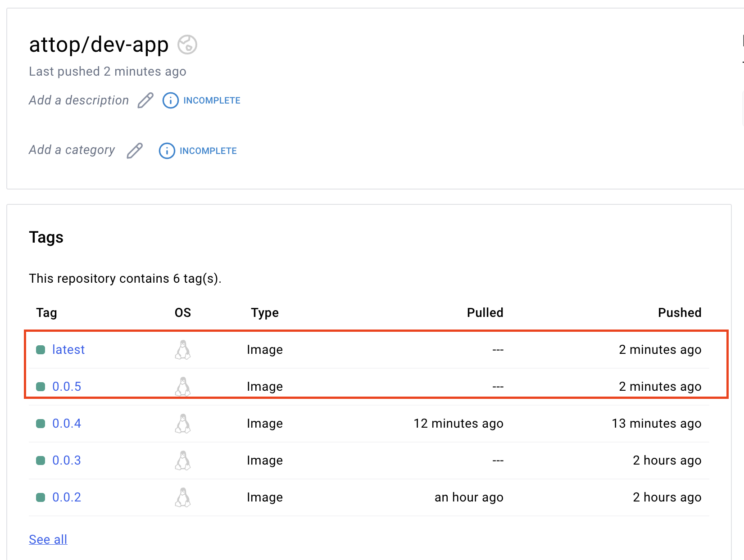Click the info icon beside description INCOMPLETE
Viewport: 744px width, 560px height.
coord(170,100)
